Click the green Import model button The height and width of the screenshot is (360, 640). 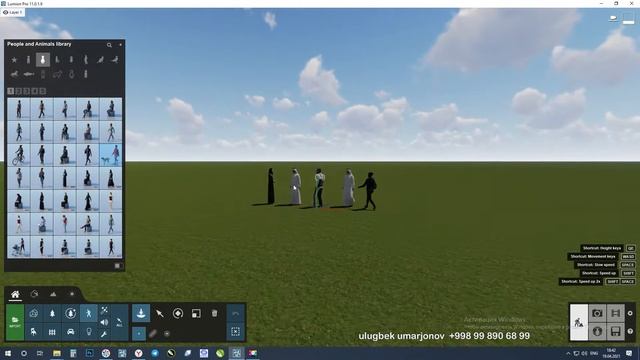[x=15, y=322]
